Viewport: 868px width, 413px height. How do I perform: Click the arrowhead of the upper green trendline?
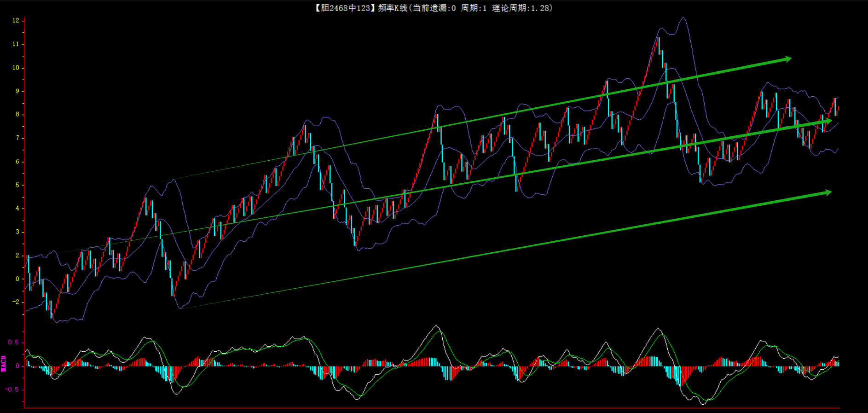tap(787, 59)
